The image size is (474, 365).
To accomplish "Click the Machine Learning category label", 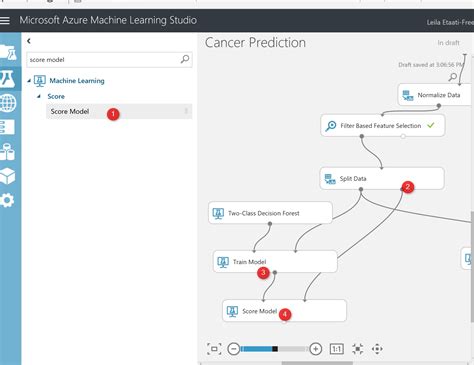I will (77, 81).
